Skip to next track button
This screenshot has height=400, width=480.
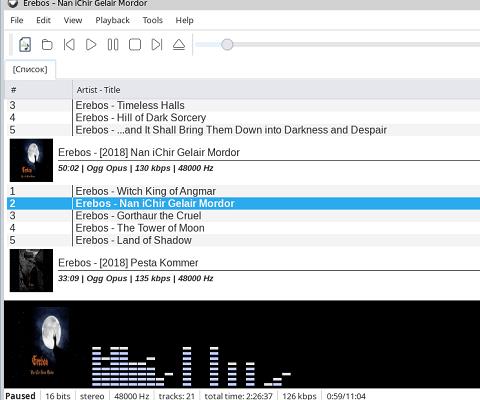tap(157, 45)
